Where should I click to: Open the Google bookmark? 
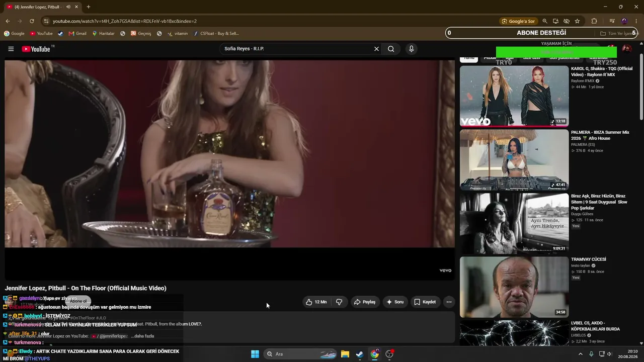coord(14,34)
